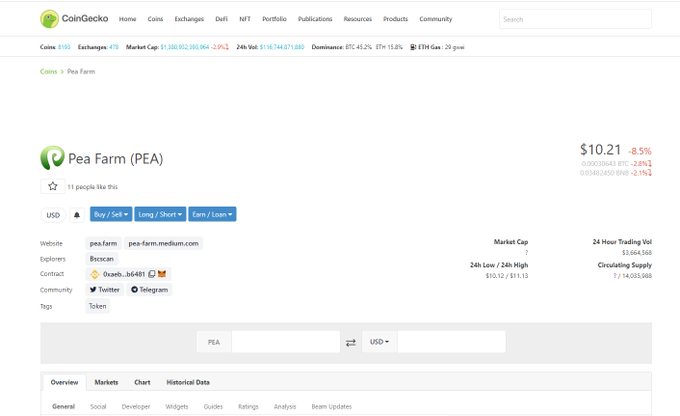Click the bell price alert icon
Viewport: 680px width, 416px height.
[77, 215]
